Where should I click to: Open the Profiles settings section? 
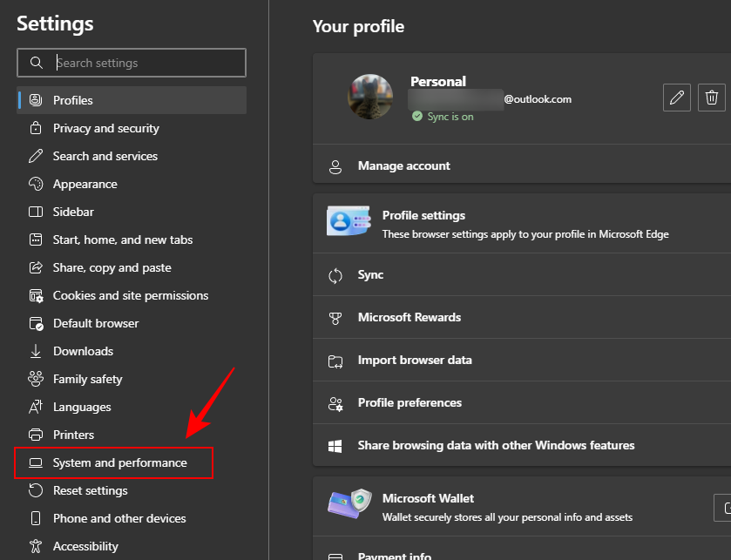click(132, 100)
